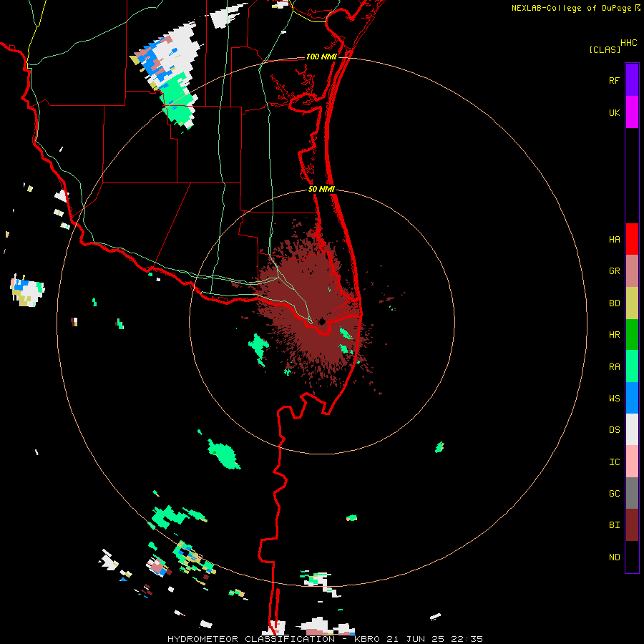Click the RA legend label
The width and height of the screenshot is (644, 644).
pos(614,367)
